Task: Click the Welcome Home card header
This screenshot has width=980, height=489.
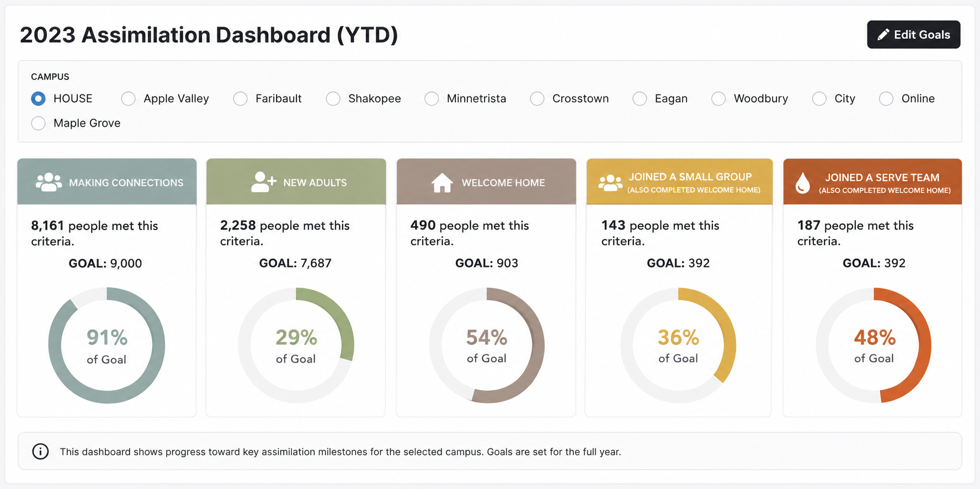Action: (486, 182)
